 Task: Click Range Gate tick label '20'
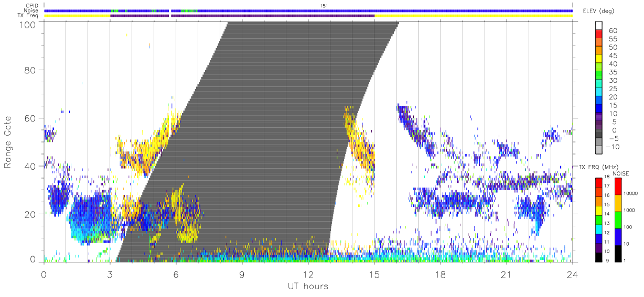click(x=30, y=215)
